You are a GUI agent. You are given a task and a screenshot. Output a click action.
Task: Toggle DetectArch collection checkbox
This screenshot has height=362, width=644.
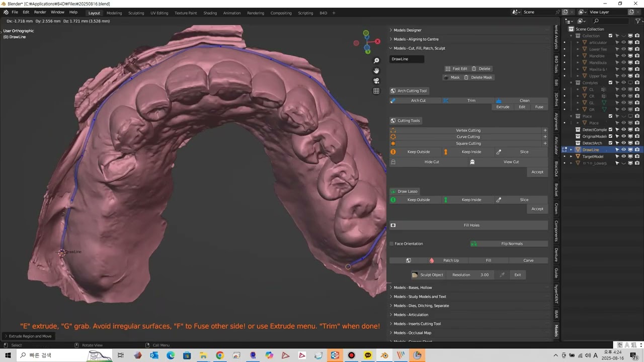click(x=610, y=143)
